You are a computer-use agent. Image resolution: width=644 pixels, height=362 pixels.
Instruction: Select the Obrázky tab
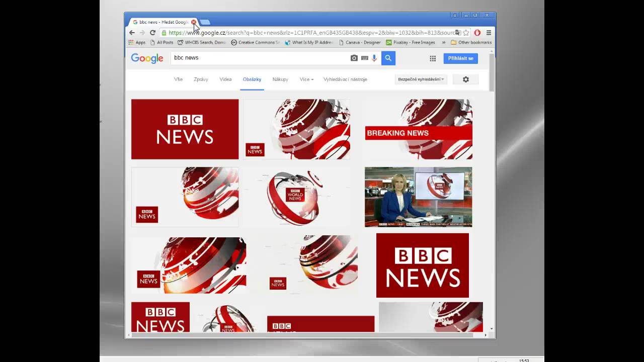click(x=252, y=79)
